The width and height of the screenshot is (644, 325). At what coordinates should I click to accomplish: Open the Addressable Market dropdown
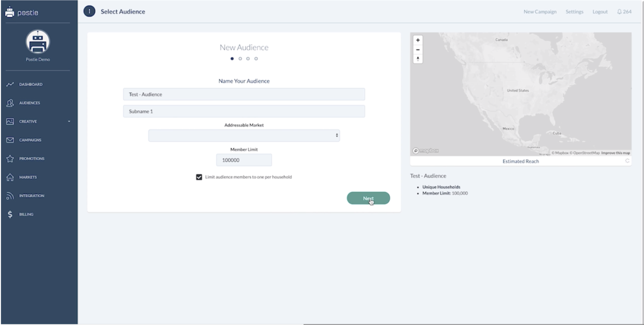click(x=244, y=136)
